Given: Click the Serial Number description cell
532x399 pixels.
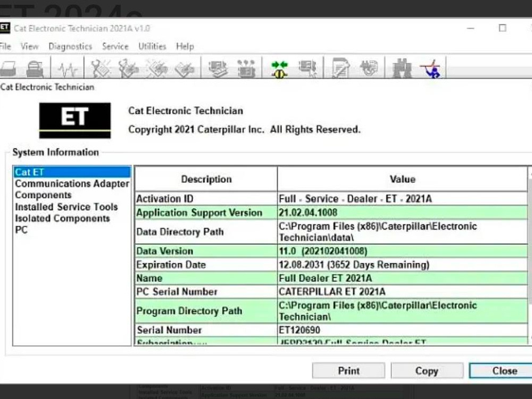Looking at the screenshot, I should [x=206, y=330].
